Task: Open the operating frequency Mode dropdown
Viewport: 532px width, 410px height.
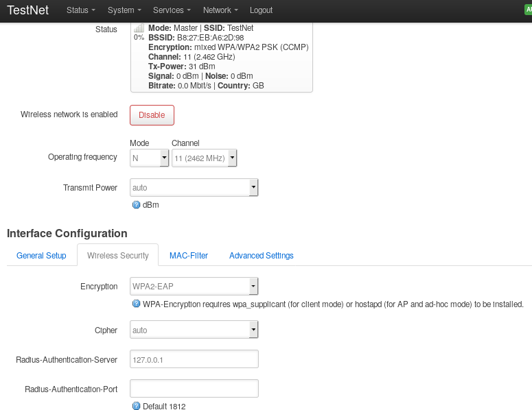Action: (149, 158)
